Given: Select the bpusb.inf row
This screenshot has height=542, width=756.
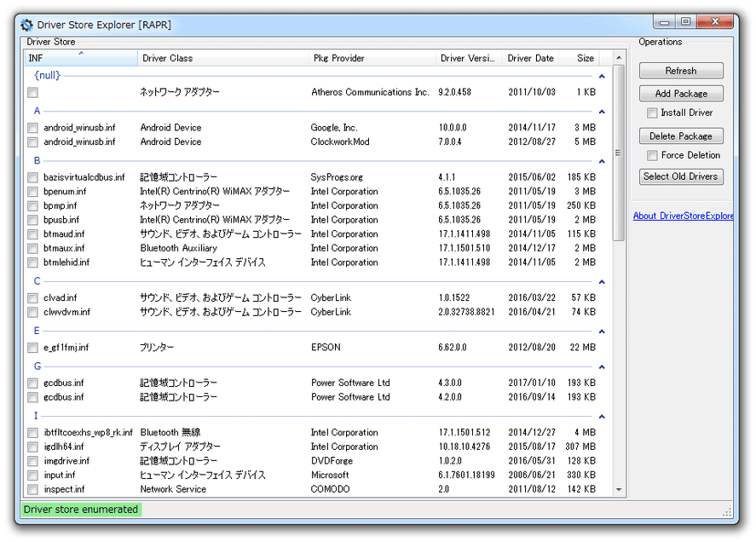Looking at the screenshot, I should 313,220.
